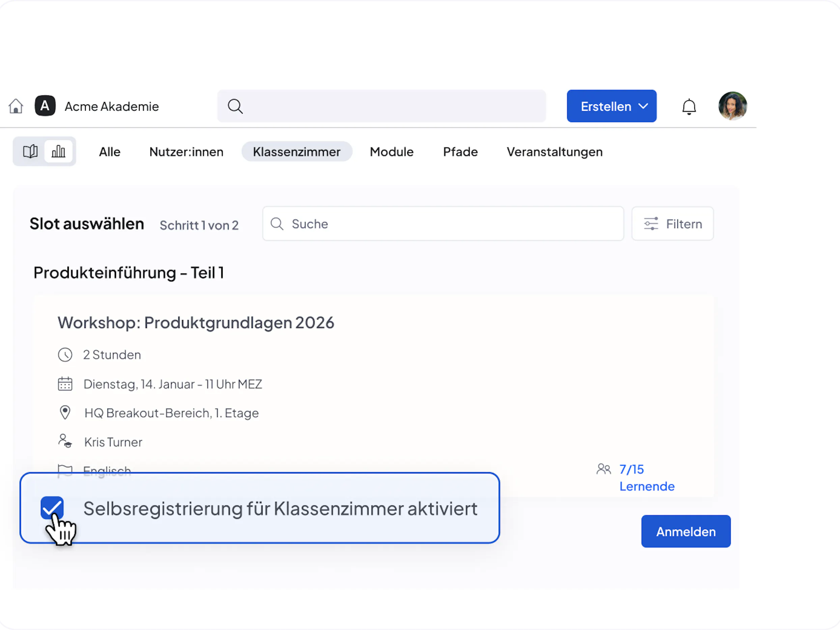This screenshot has height=630, width=840.
Task: Click the instructor icon beside Kris Turner
Action: point(65,441)
